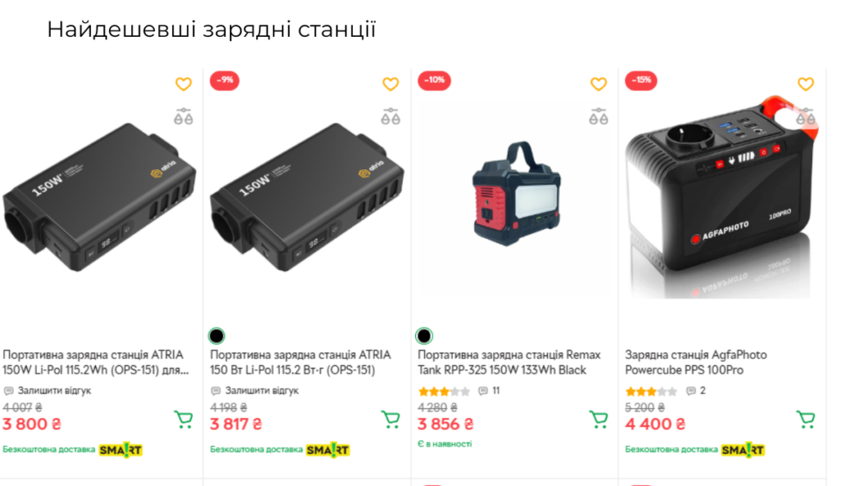Add Remax Tank 3 856 ₴ to cart
The height and width of the screenshot is (486, 868).
(x=598, y=419)
